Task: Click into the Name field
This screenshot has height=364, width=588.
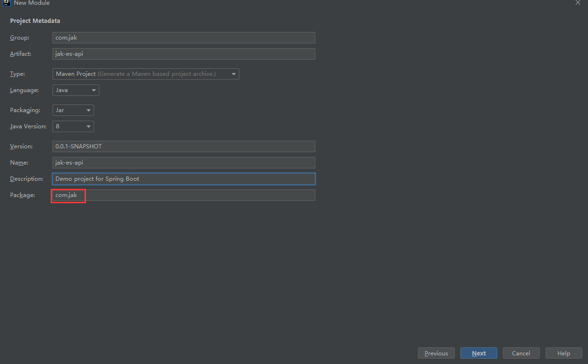Action: [184, 163]
